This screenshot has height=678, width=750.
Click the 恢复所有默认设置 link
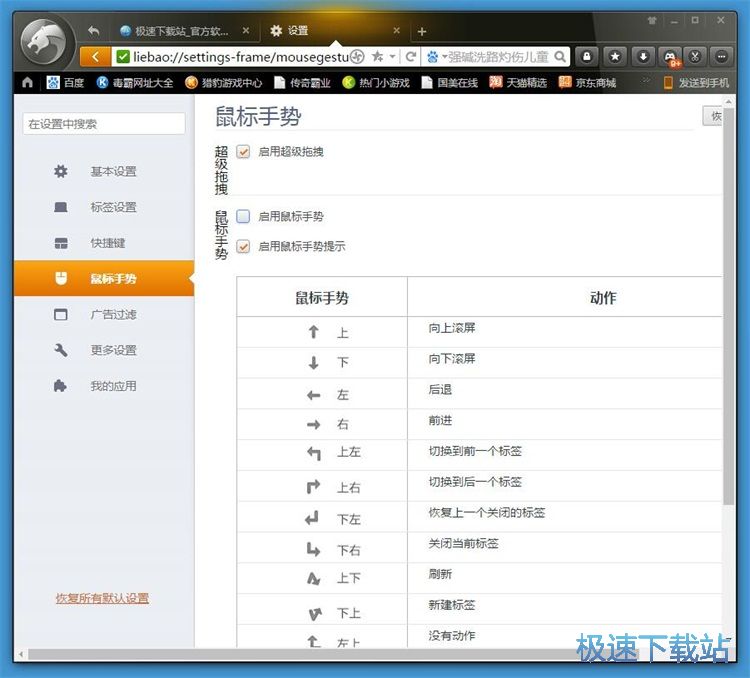pos(102,598)
